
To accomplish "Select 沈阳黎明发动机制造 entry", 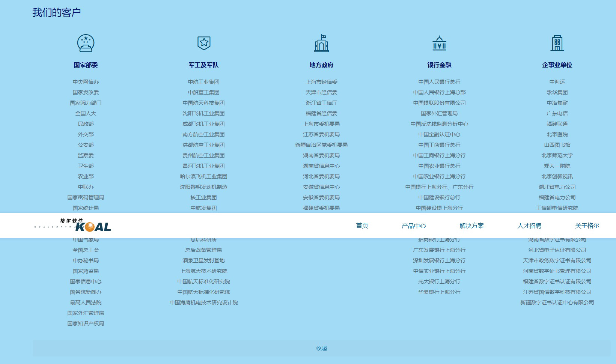I will coord(203,187).
